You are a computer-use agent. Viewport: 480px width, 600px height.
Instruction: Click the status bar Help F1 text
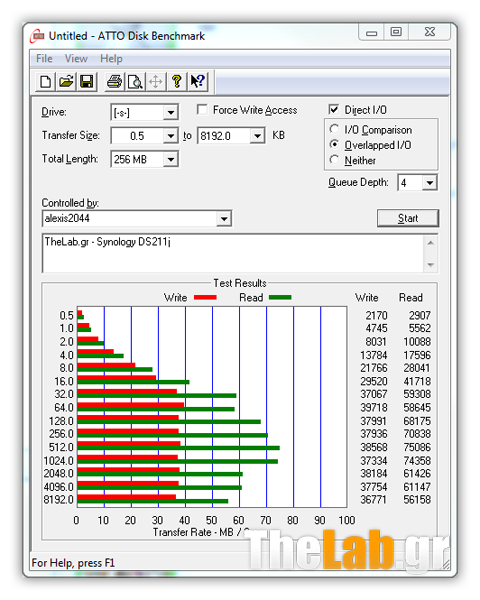click(73, 563)
